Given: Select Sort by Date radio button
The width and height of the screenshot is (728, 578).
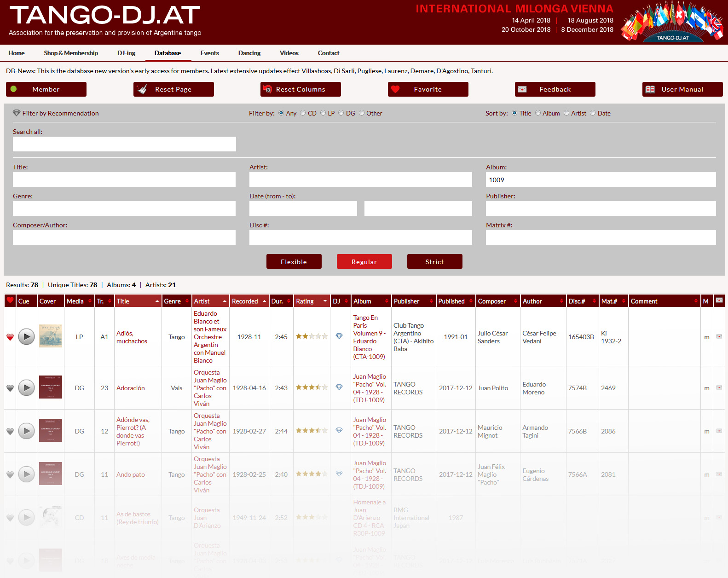Looking at the screenshot, I should pos(593,113).
